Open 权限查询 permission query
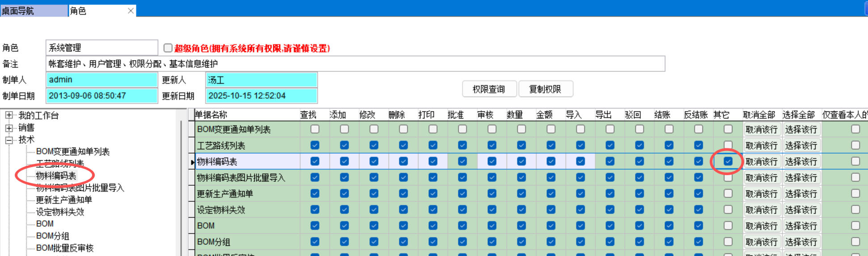This screenshot has height=256, width=868. pyautogui.click(x=489, y=89)
